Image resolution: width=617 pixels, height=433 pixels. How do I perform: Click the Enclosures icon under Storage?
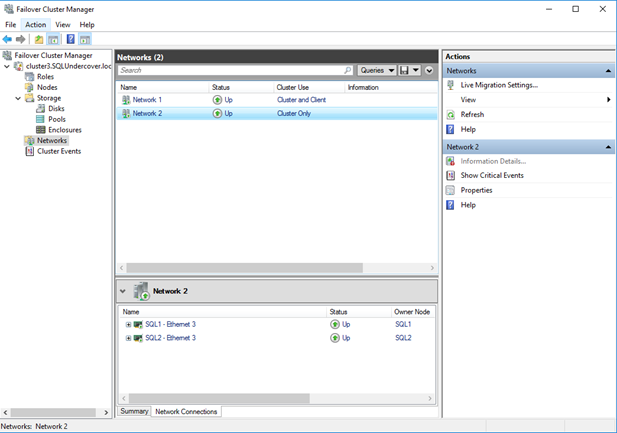[x=41, y=130]
